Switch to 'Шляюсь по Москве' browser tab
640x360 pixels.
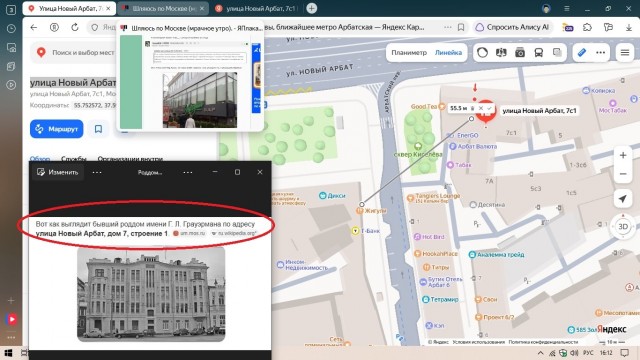(x=163, y=8)
